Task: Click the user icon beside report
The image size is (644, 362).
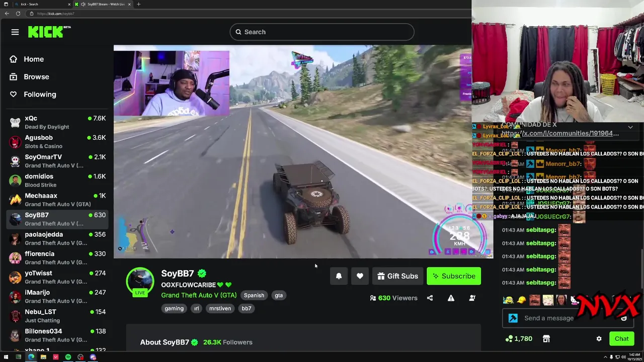Action: tap(472, 298)
